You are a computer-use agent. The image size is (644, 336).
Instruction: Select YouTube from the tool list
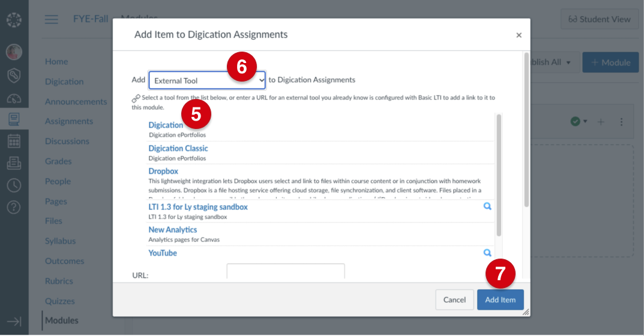(163, 253)
